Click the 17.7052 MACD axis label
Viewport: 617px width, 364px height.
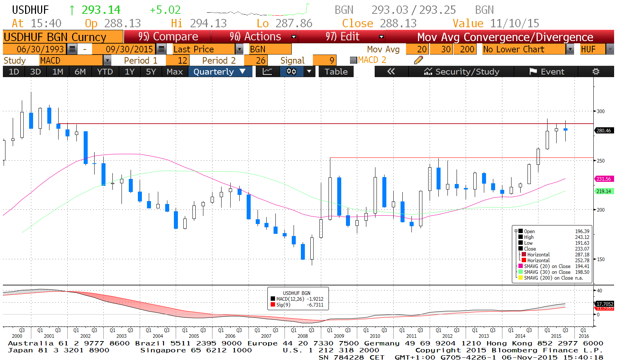605,304
